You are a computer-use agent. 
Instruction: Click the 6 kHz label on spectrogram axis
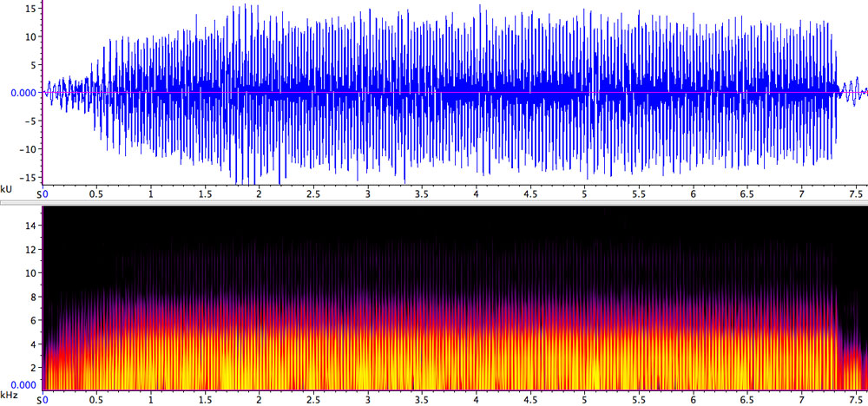tap(33, 320)
